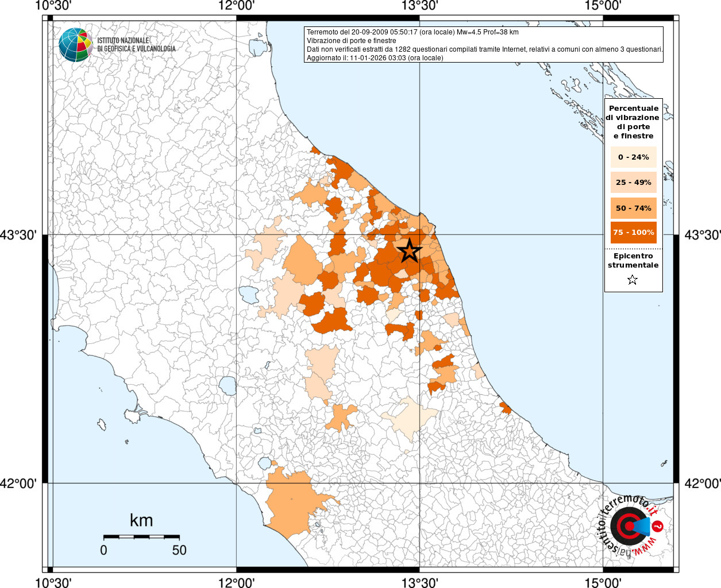Click Lake Trasimeno on the map
The height and width of the screenshot is (588, 721).
coord(249,294)
